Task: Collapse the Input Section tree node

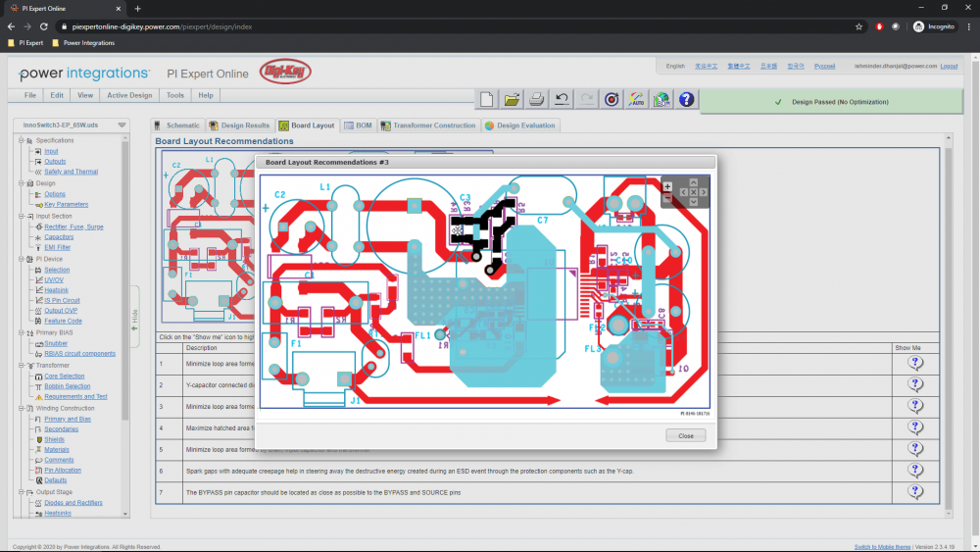Action: [x=22, y=217]
